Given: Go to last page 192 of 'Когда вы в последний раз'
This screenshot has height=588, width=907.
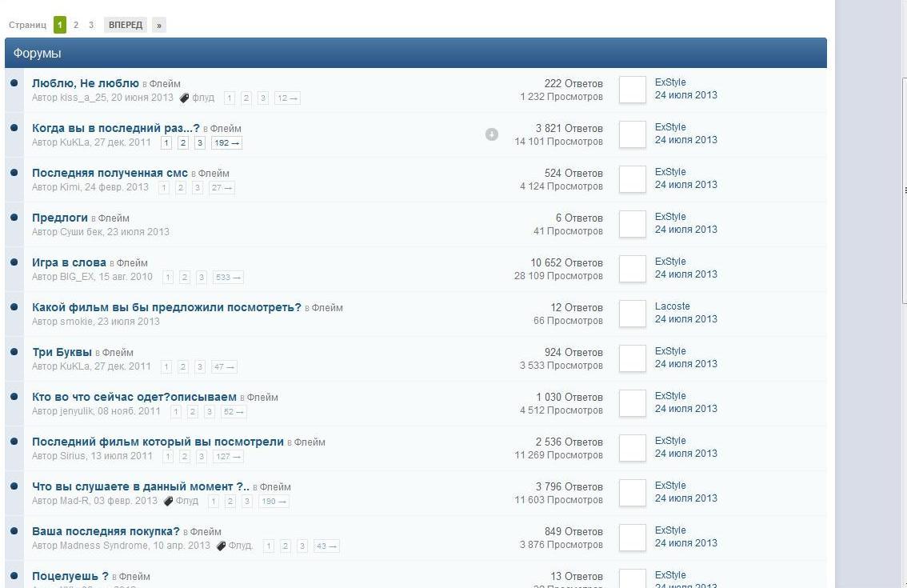Looking at the screenshot, I should (226, 143).
